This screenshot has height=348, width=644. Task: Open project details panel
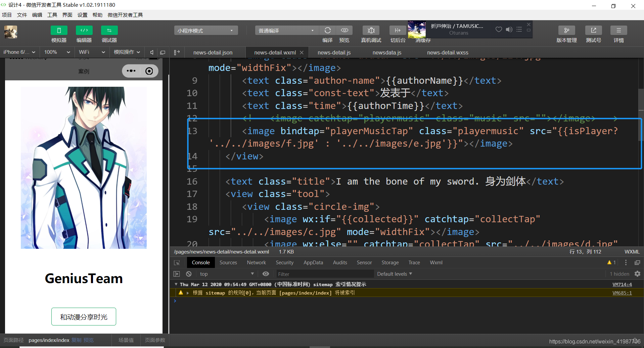[619, 30]
